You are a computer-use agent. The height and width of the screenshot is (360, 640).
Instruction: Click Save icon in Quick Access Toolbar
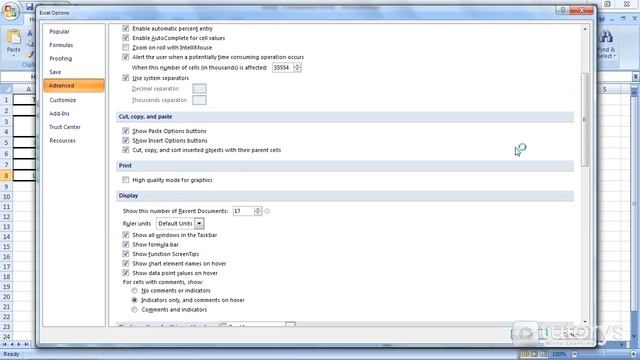[x=29, y=7]
